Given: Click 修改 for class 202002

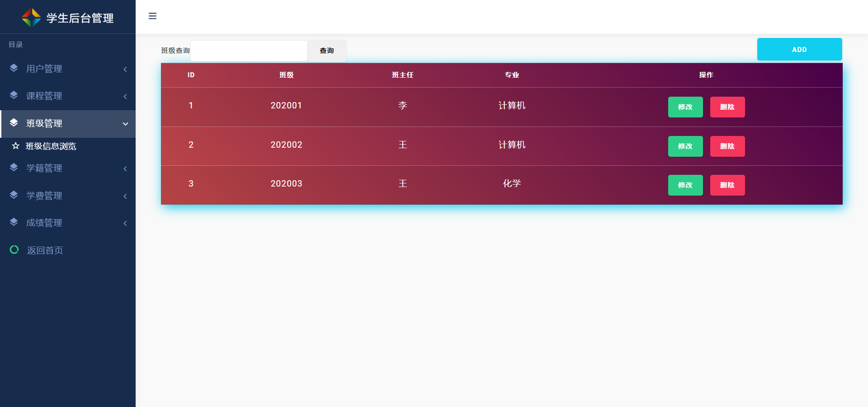Looking at the screenshot, I should tap(685, 146).
